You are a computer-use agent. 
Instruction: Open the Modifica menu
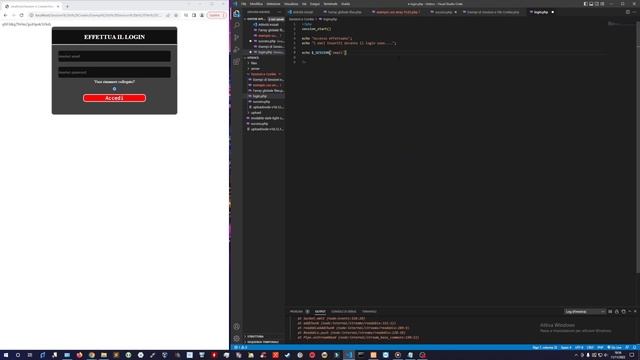pos(256,4)
